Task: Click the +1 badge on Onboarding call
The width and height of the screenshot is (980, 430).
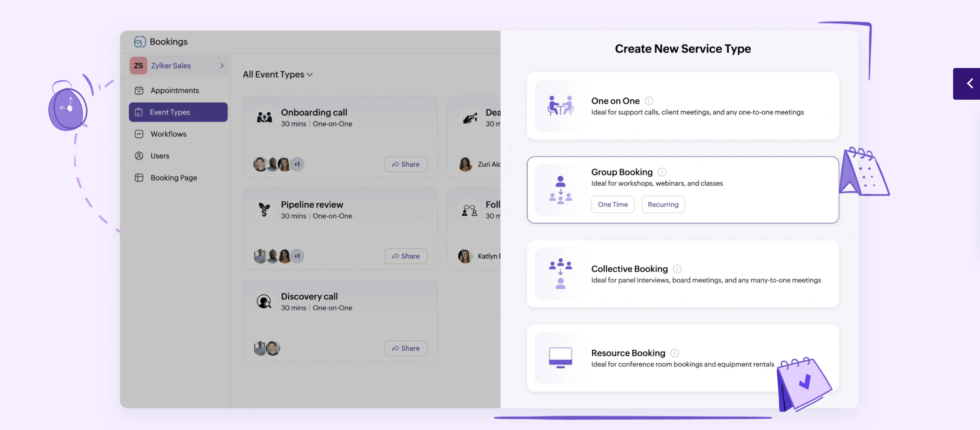Action: click(x=297, y=164)
